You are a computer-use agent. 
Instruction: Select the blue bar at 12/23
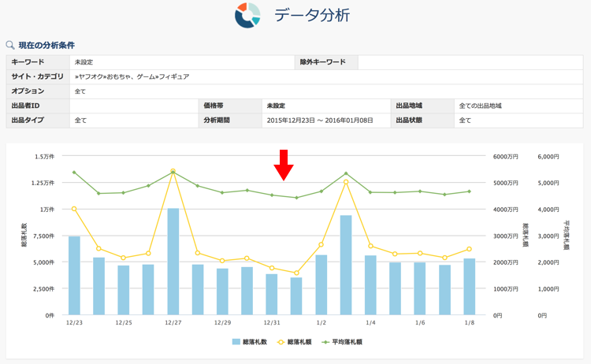[74, 275]
